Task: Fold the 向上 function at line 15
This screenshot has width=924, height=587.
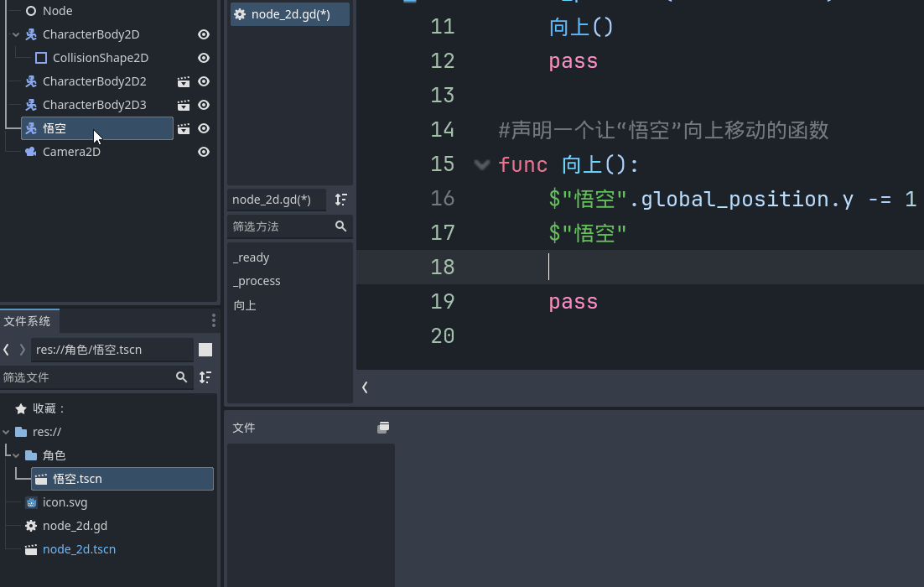Action: coord(482,164)
